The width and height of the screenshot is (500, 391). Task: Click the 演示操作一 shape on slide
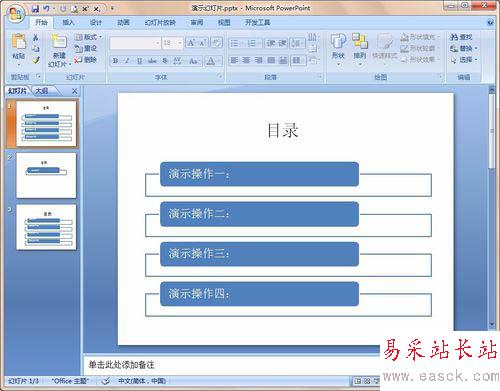(259, 174)
